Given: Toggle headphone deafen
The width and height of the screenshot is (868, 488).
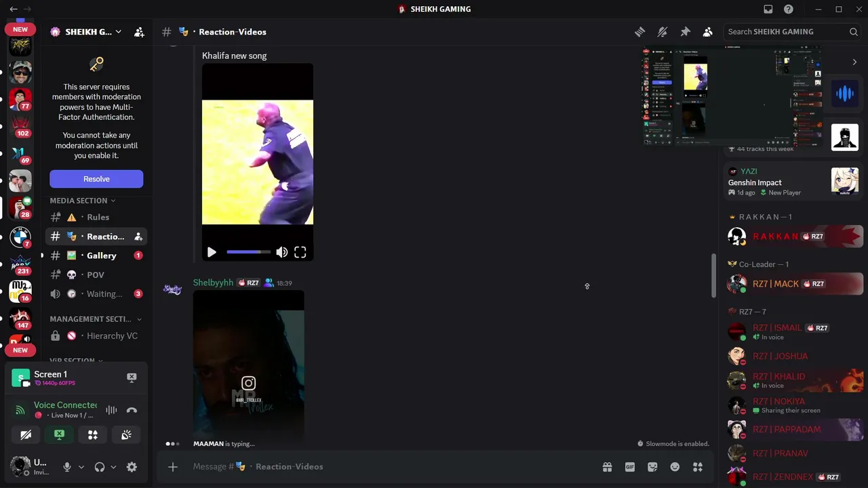Looking at the screenshot, I should tap(100, 467).
